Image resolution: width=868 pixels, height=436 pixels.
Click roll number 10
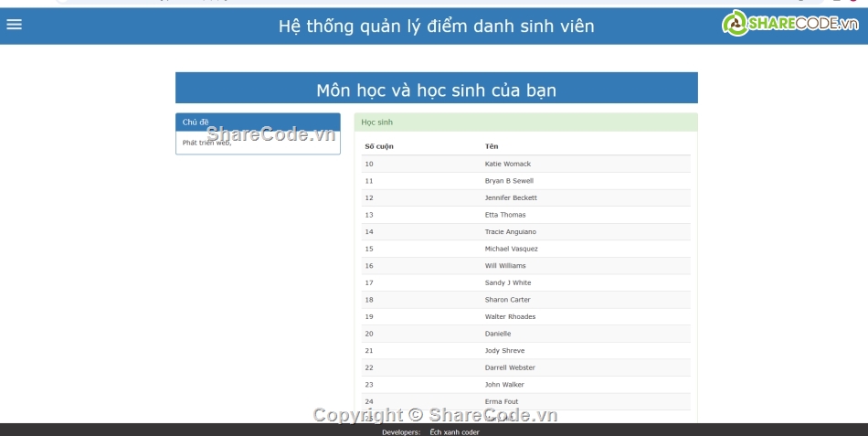pyautogui.click(x=369, y=164)
